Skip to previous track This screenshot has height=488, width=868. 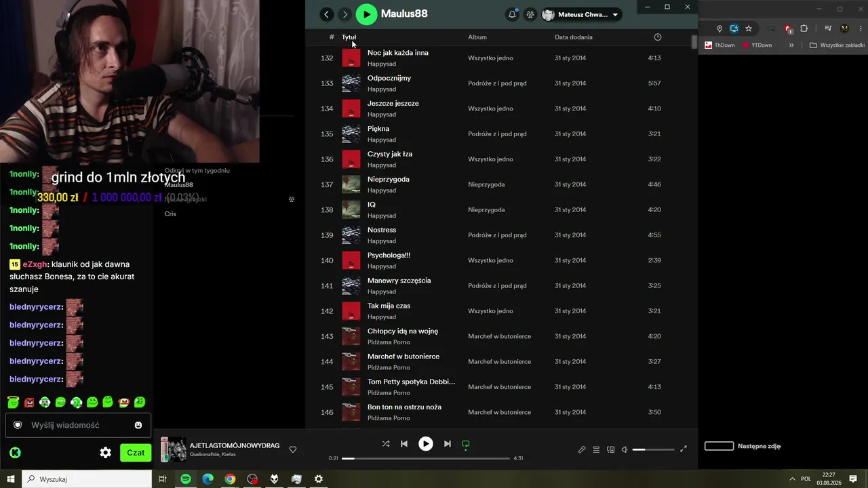coord(404,444)
